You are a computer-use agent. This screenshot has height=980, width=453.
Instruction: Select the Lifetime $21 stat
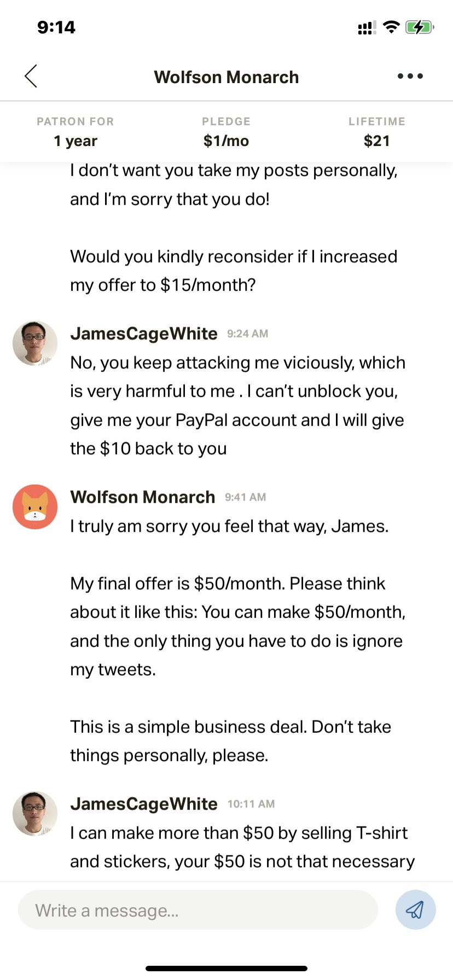377,132
